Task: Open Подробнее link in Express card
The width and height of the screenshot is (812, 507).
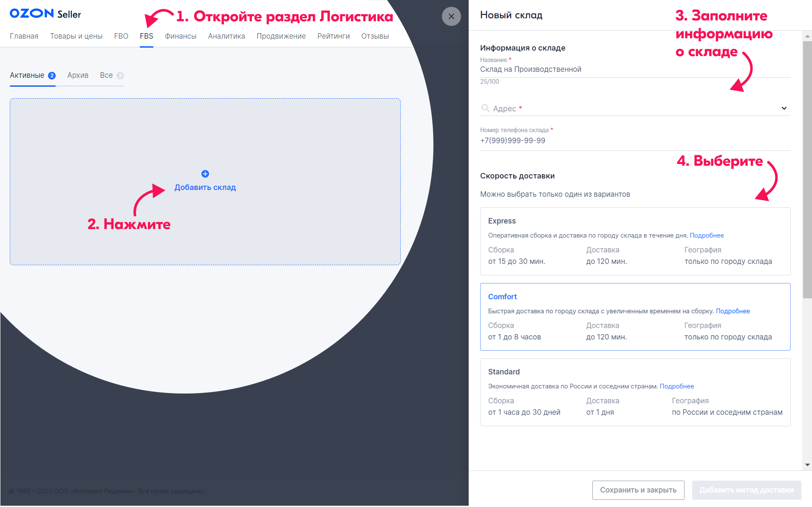Action: click(x=707, y=235)
